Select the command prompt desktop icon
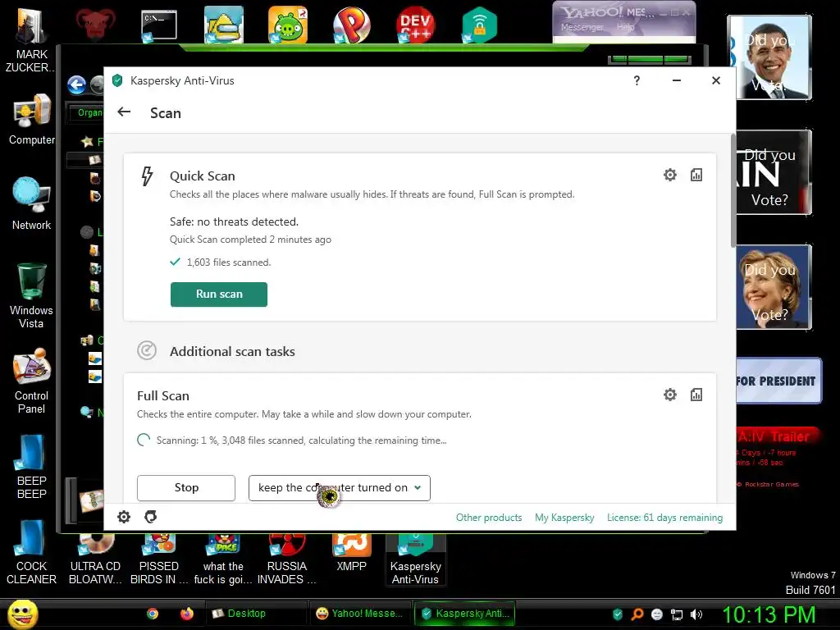 pyautogui.click(x=158, y=25)
